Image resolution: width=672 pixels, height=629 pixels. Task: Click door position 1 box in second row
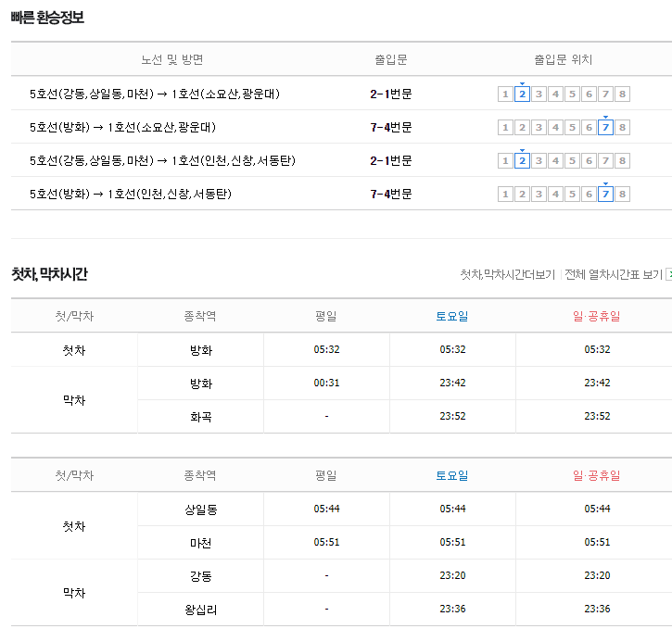[x=505, y=127]
